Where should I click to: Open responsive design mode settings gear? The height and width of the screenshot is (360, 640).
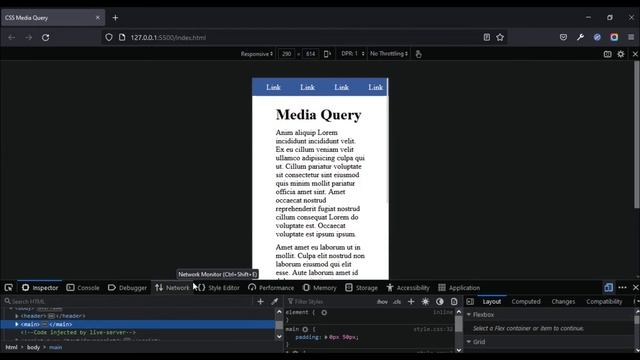pos(621,54)
